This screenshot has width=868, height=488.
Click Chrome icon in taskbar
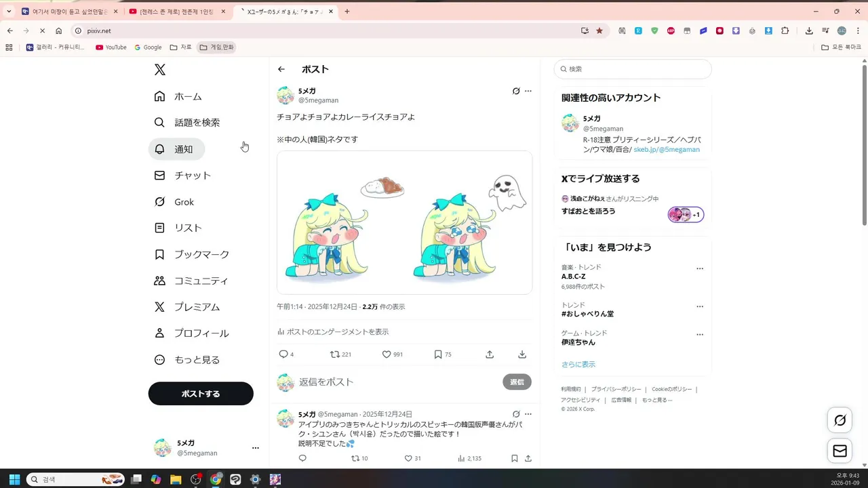pyautogui.click(x=216, y=480)
